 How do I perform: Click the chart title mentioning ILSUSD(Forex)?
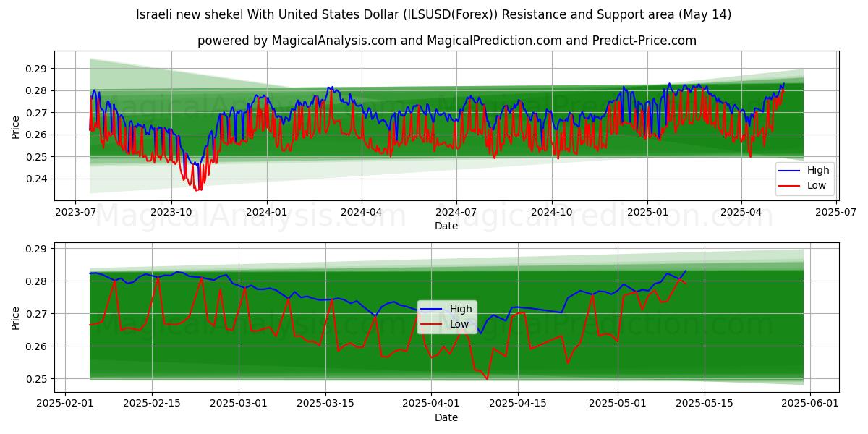pyautogui.click(x=433, y=14)
